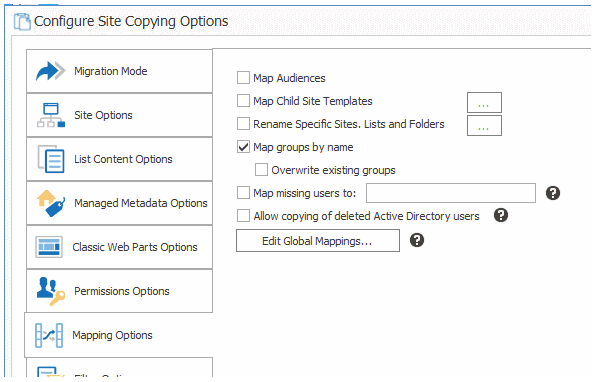
Task: Check Map Child Site Templates
Action: click(x=243, y=101)
